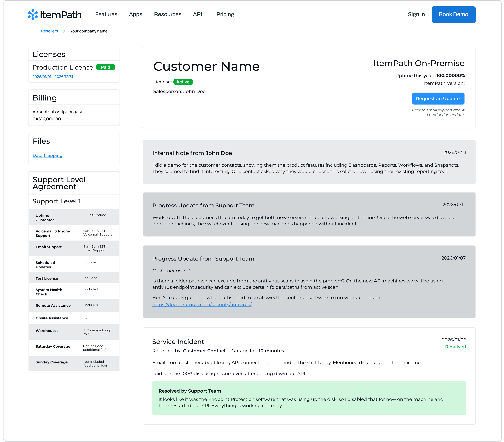The height and width of the screenshot is (442, 504).
Task: Click the breadcrumb chevron separator
Action: click(x=64, y=31)
